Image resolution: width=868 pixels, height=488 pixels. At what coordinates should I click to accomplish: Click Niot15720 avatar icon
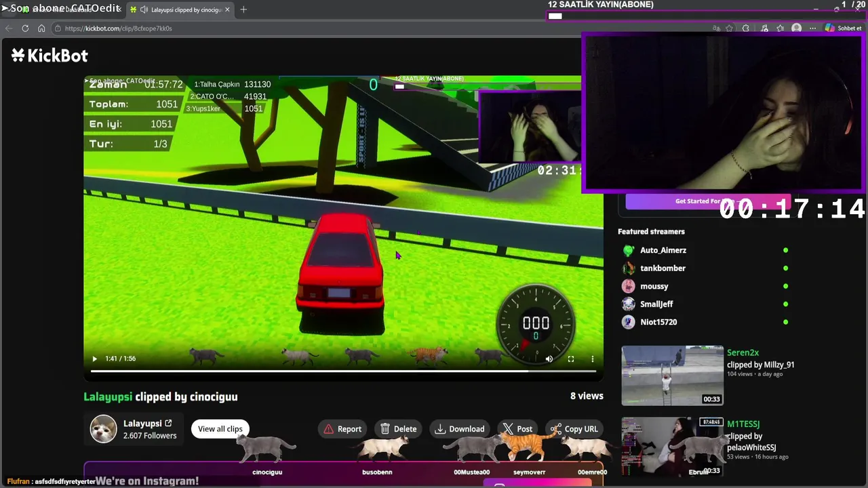[629, 322]
